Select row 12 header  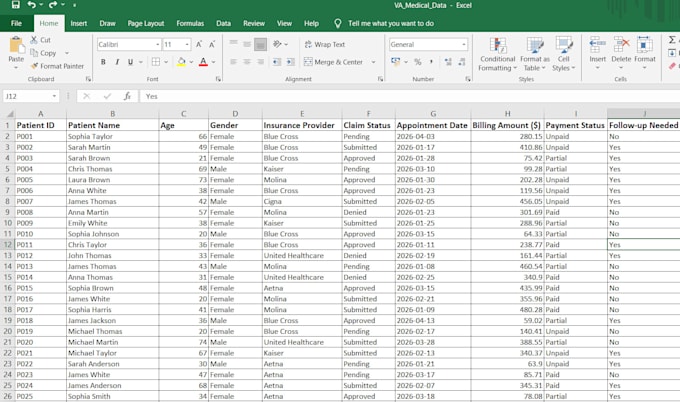[x=8, y=245]
